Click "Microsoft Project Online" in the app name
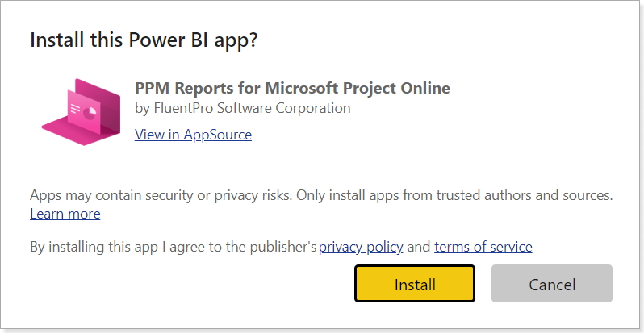The height and width of the screenshot is (333, 644). tap(358, 88)
